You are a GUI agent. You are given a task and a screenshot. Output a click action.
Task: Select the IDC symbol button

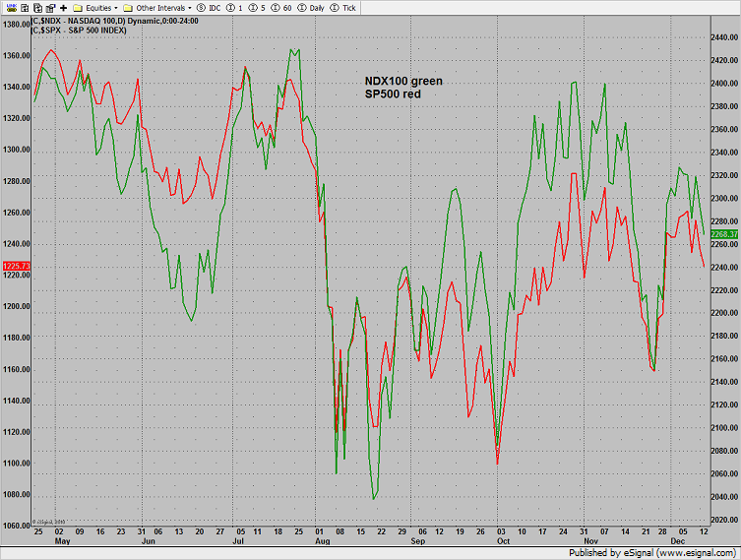pyautogui.click(x=209, y=8)
